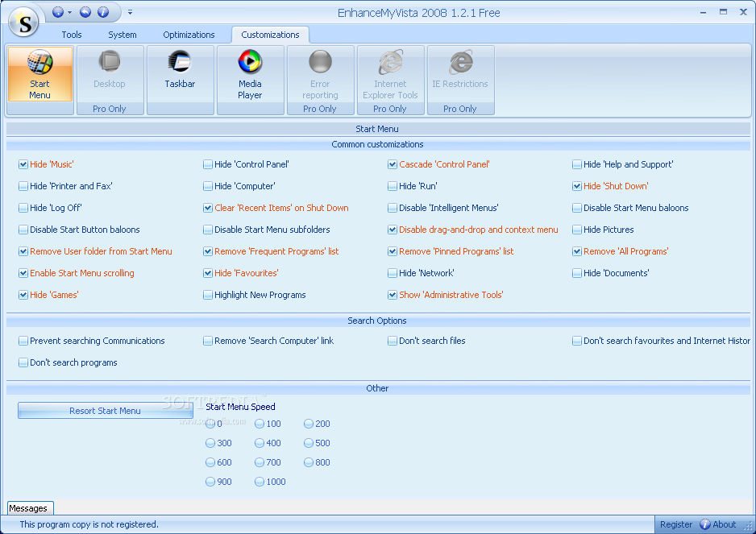Open the Taskbar customization icon
This screenshot has width=756, height=534.
coord(181,80)
